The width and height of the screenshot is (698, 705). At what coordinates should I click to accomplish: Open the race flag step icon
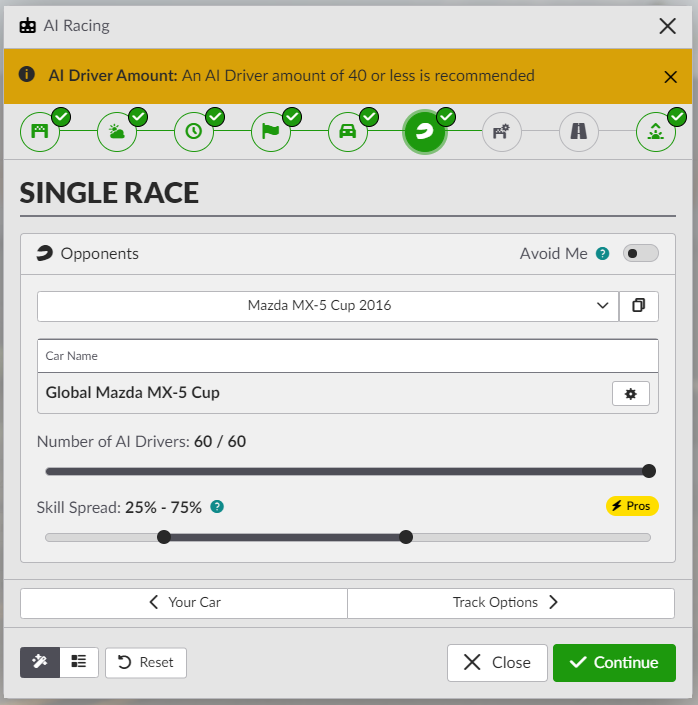[x=271, y=132]
